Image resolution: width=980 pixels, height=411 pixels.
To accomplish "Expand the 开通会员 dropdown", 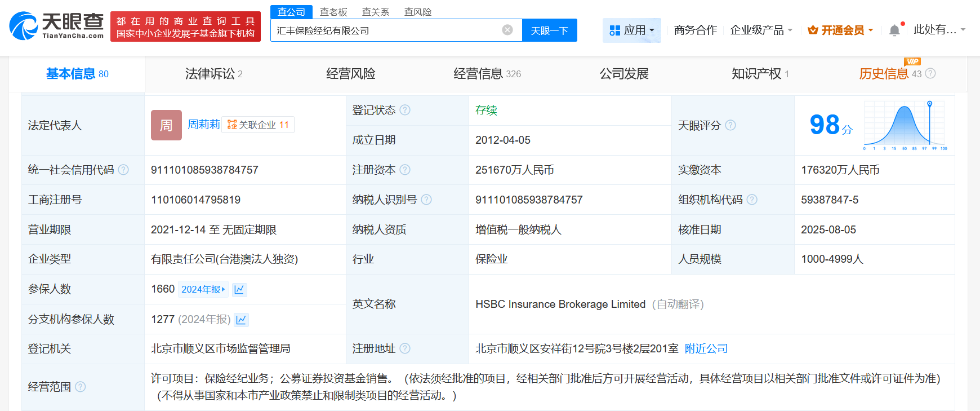I will (840, 30).
